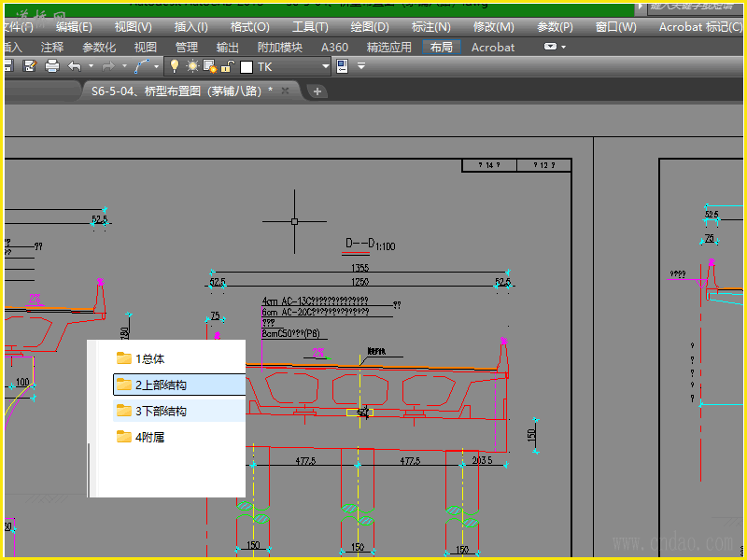The width and height of the screenshot is (747, 560).
Task: Select the 4附属 folder
Action: (149, 437)
